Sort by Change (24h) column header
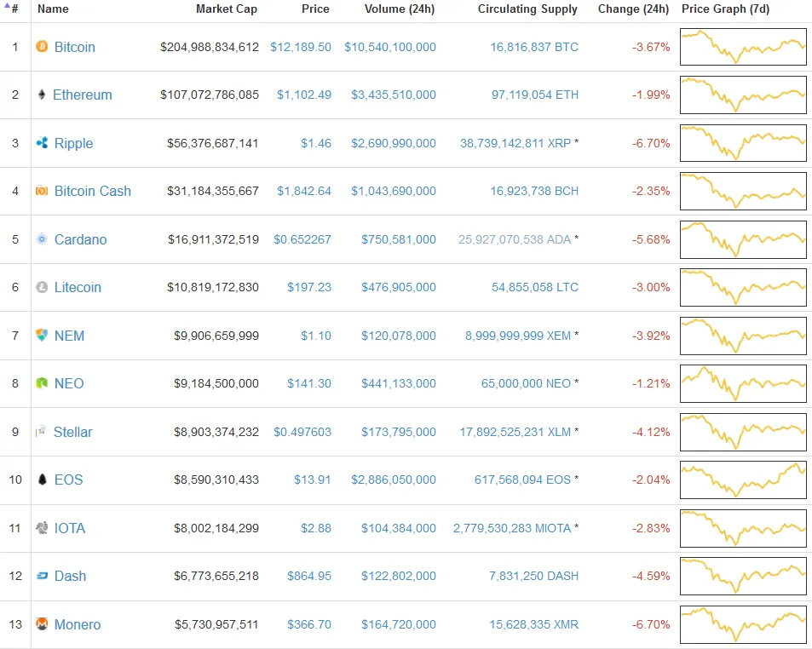Image resolution: width=812 pixels, height=649 pixels. (x=633, y=9)
